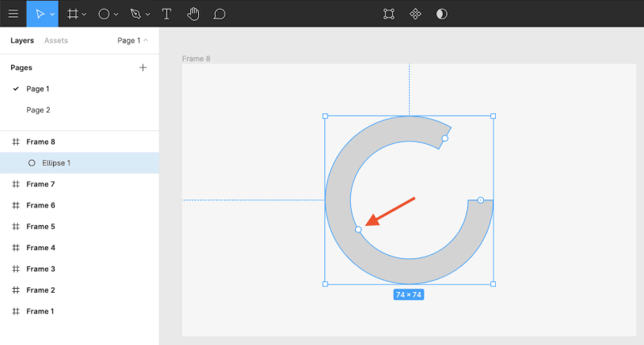Select the Hand tool
This screenshot has width=644, height=345.
click(193, 14)
